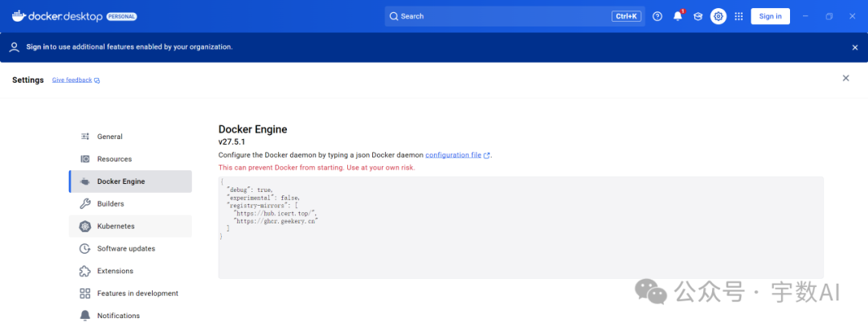Open Features in development tab
Image resolution: width=868 pixels, height=327 pixels.
[130, 293]
